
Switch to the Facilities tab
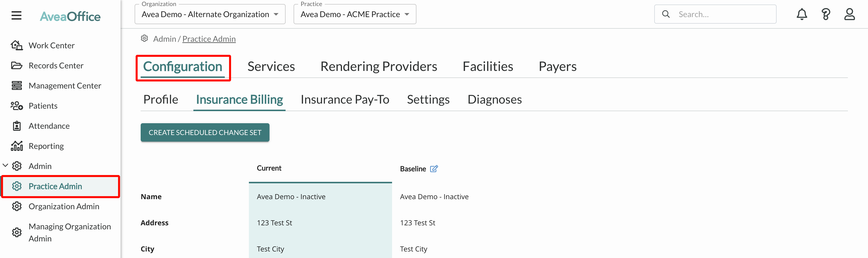click(x=487, y=67)
